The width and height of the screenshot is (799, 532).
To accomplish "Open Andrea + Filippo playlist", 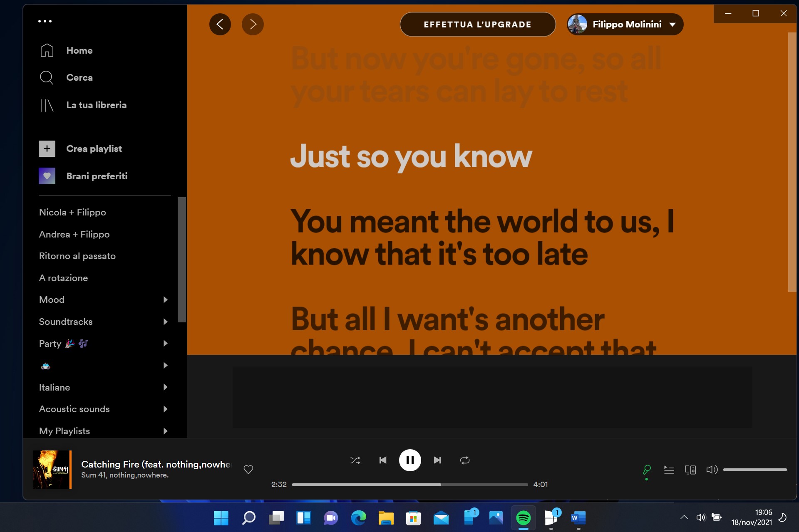I will (x=74, y=234).
